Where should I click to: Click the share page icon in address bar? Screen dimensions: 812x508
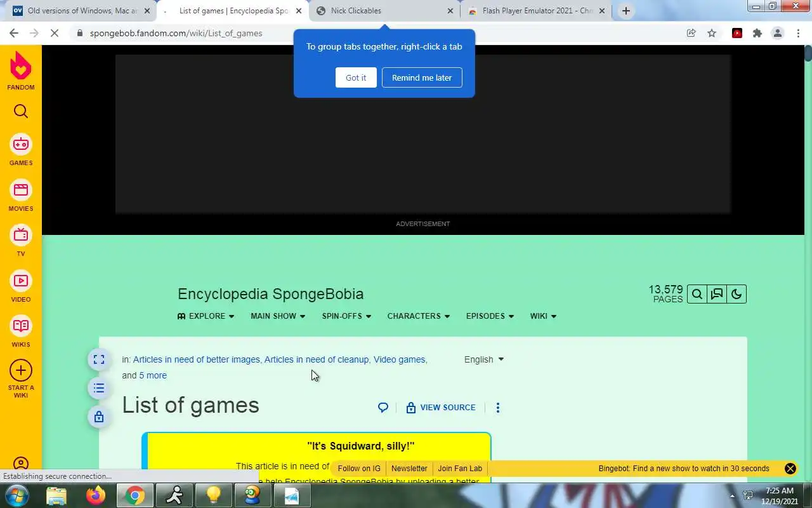point(691,33)
